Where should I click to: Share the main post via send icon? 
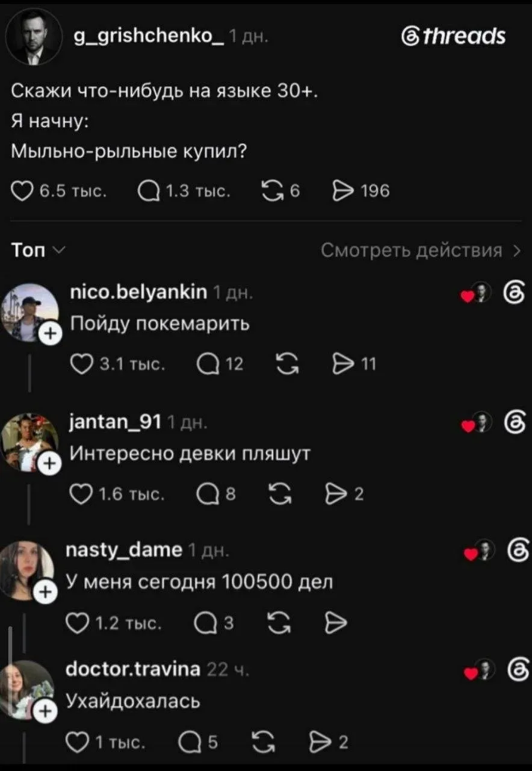pyautogui.click(x=342, y=192)
